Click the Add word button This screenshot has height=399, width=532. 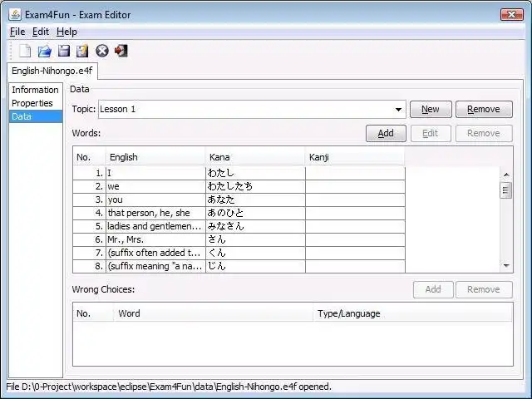386,133
